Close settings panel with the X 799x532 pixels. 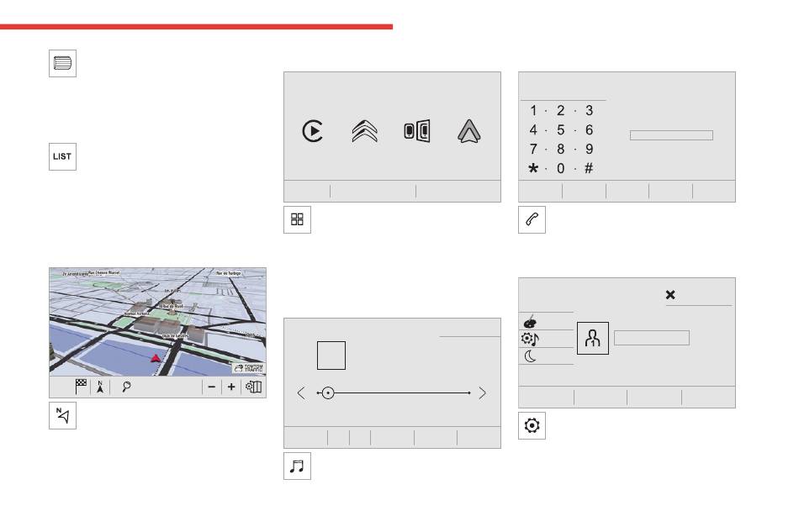pyautogui.click(x=670, y=295)
